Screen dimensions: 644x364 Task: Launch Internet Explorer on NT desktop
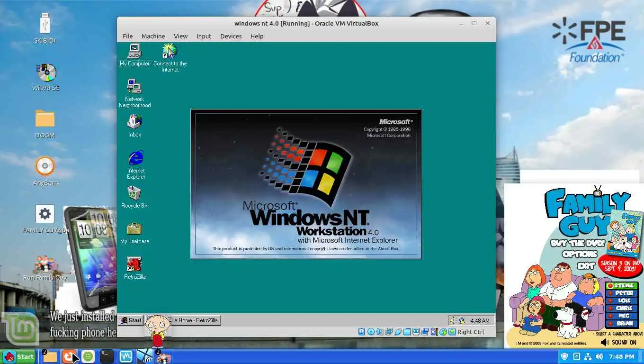click(136, 164)
